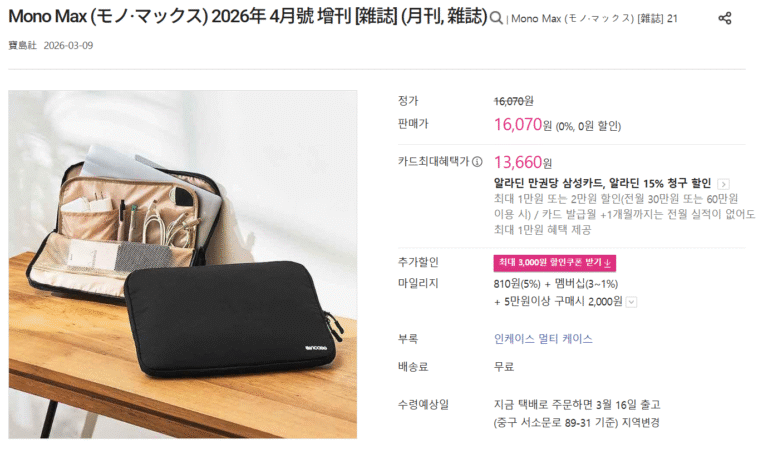
Task: Click the 810원(5%) mileage amount
Action: [517, 284]
